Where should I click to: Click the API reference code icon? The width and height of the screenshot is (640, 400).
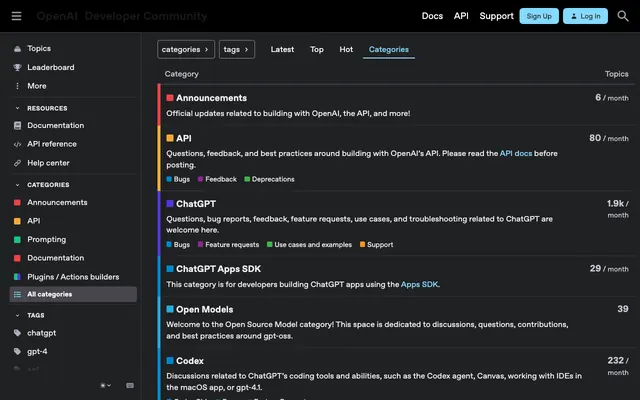pos(17,144)
